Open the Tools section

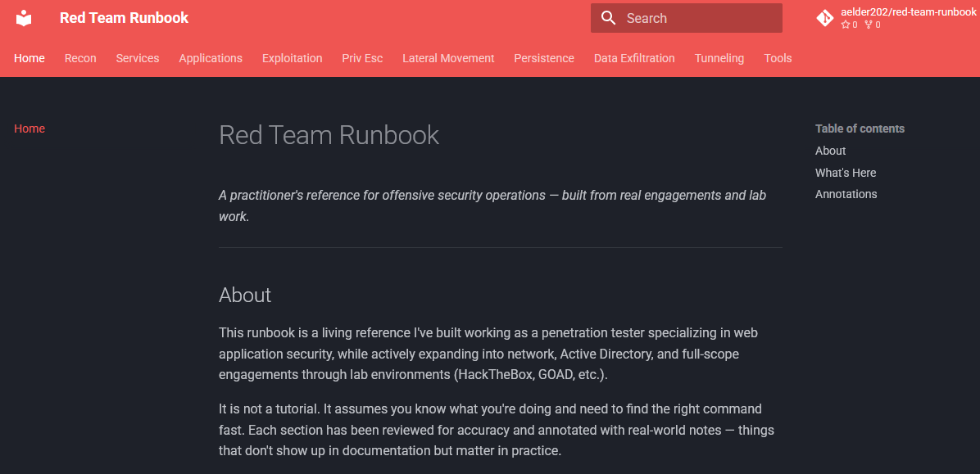tap(778, 58)
